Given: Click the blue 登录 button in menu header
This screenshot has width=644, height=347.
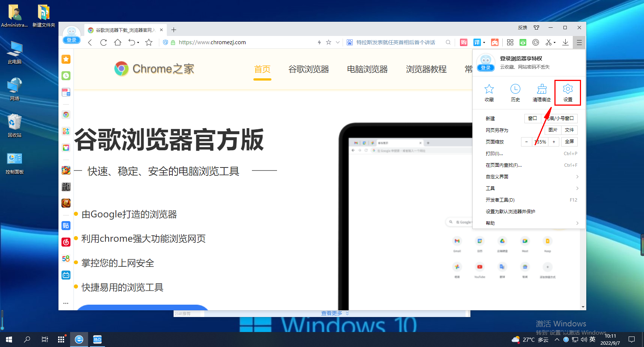Looking at the screenshot, I should click(x=486, y=68).
